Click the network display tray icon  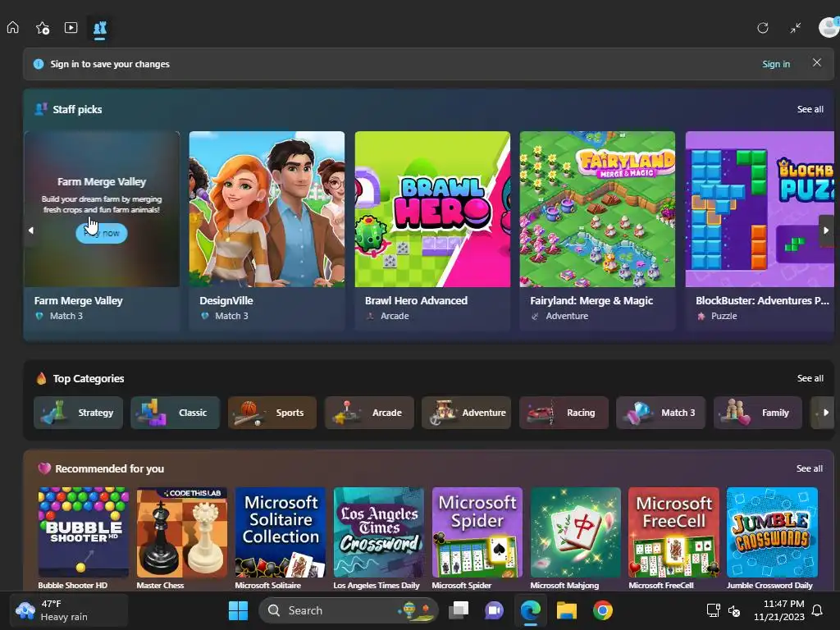[713, 610]
